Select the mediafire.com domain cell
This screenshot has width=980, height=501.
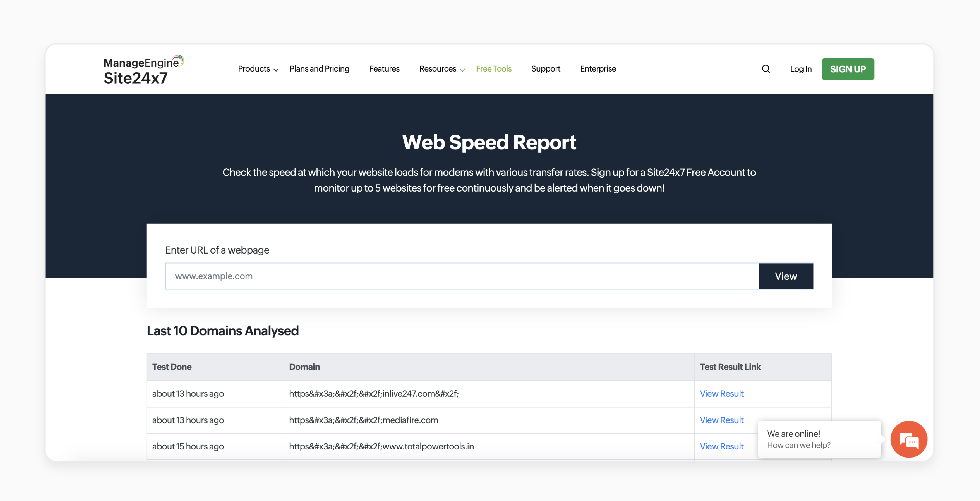(x=489, y=420)
